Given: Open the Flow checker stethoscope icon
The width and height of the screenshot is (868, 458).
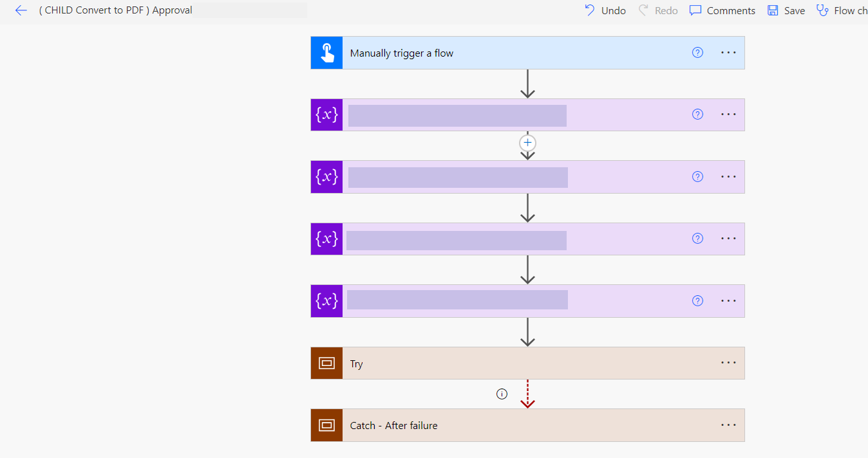Looking at the screenshot, I should 822,10.
